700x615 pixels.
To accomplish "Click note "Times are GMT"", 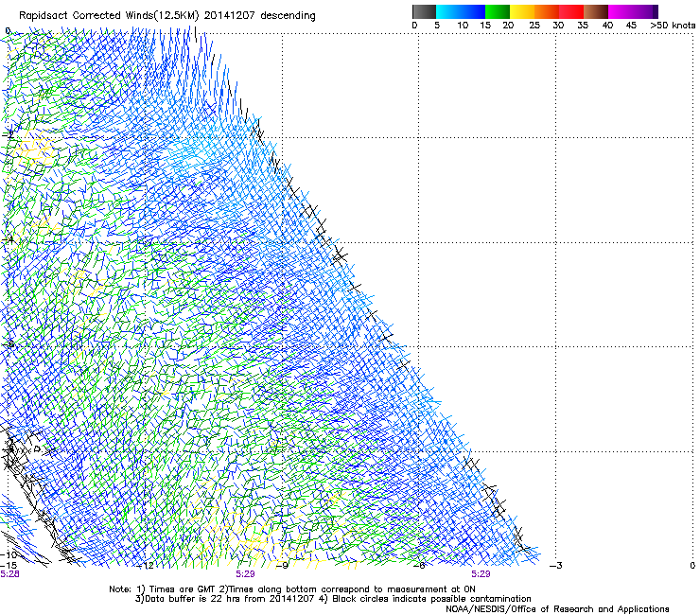I will click(182, 589).
